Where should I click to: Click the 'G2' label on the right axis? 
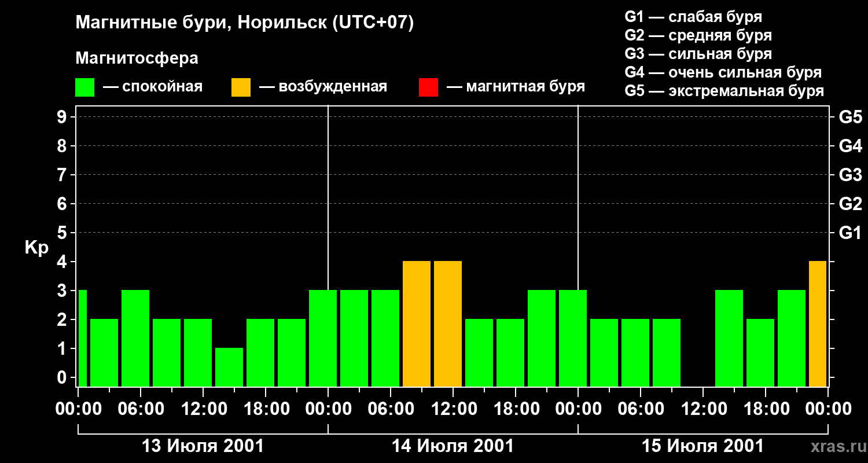850,204
